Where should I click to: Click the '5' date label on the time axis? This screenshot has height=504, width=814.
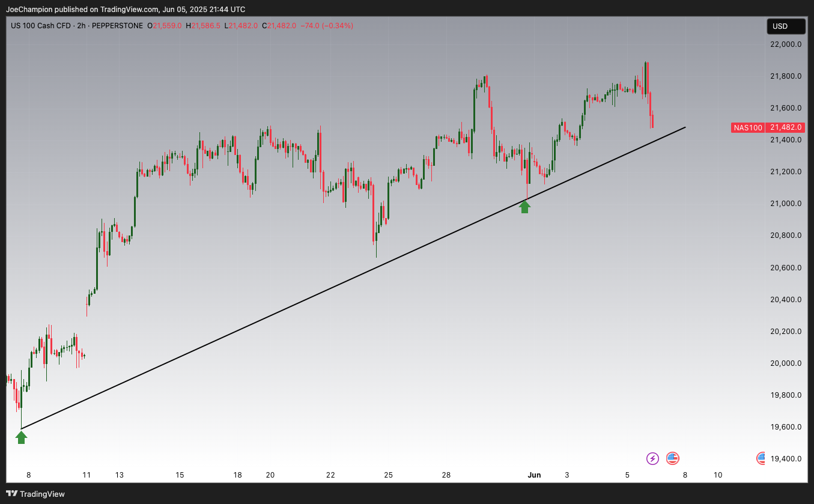[627, 475]
